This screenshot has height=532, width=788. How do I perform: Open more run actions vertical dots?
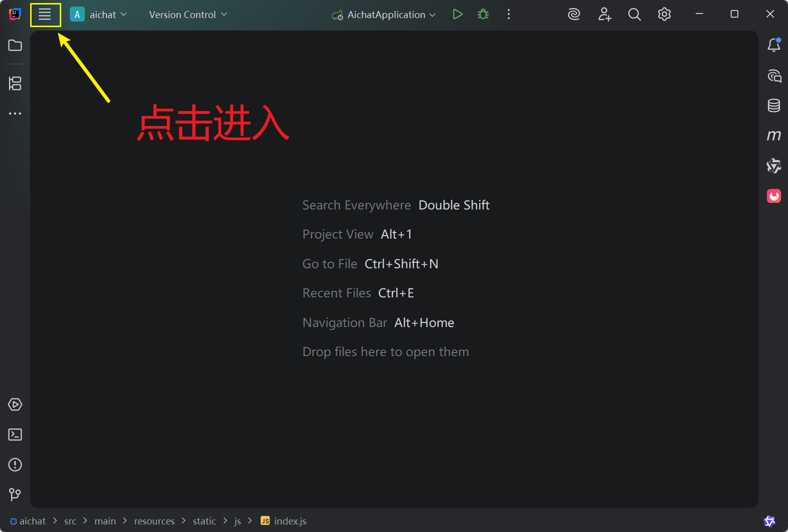509,15
